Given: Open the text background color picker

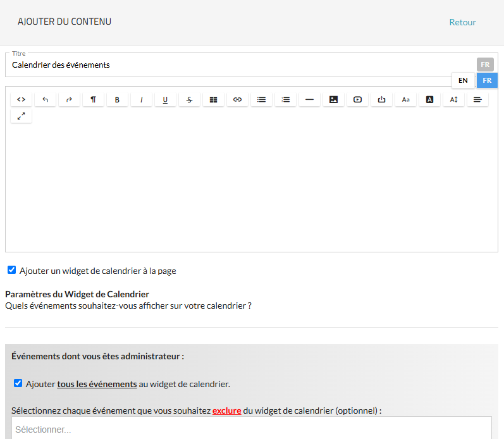Looking at the screenshot, I should (429, 99).
